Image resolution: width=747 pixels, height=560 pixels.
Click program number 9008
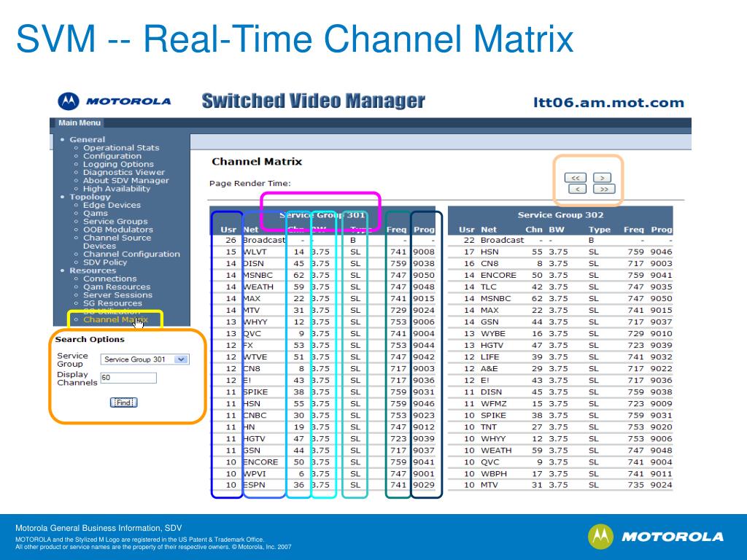[424, 252]
